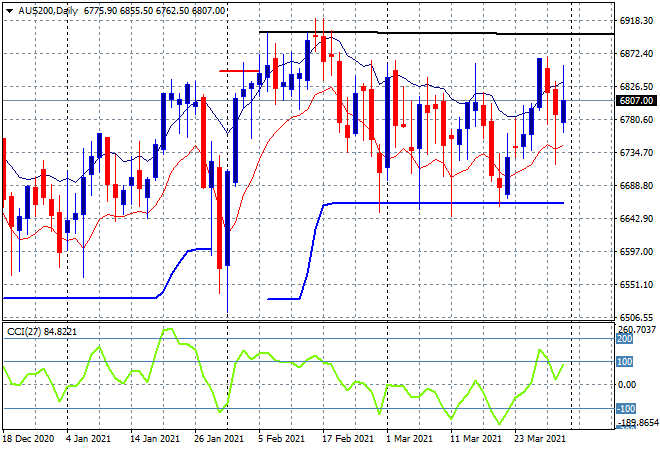The height and width of the screenshot is (450, 660).
Task: Click the CCI 0.00 level label
Action: tap(627, 384)
